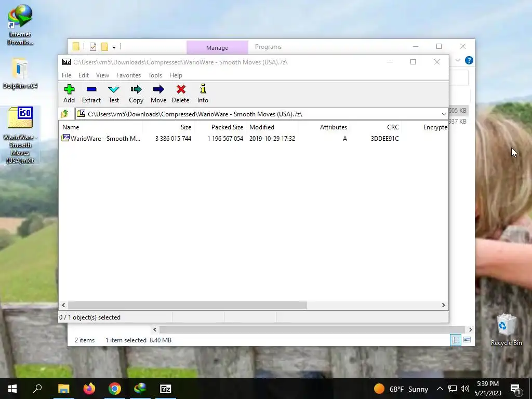Switch Explorer to large icons view
The width and height of the screenshot is (532, 399).
467,340
